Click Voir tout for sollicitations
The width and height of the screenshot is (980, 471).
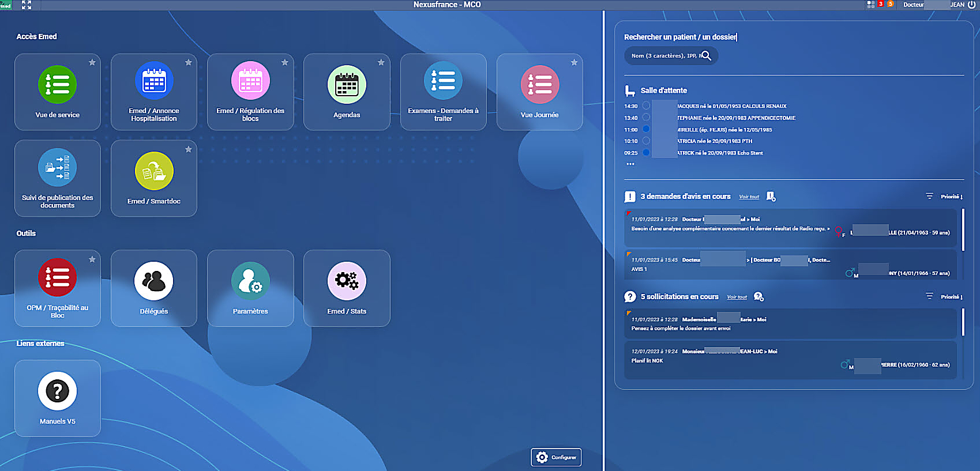pos(737,297)
